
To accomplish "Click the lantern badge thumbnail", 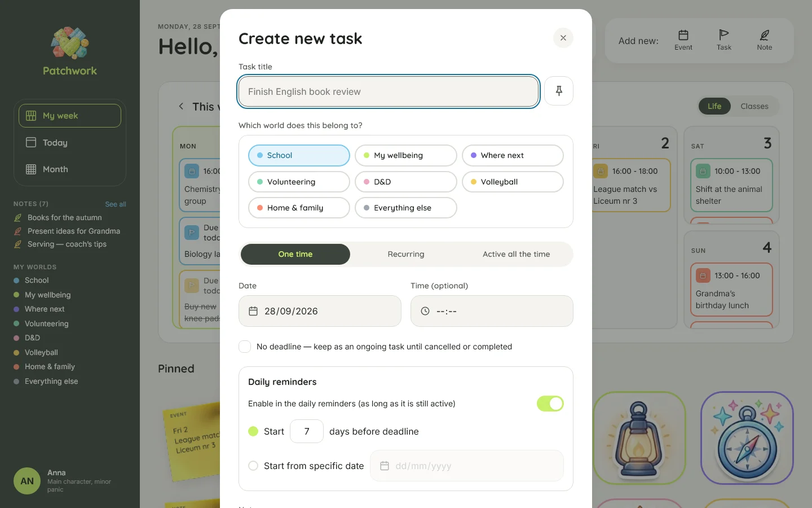I will (639, 438).
